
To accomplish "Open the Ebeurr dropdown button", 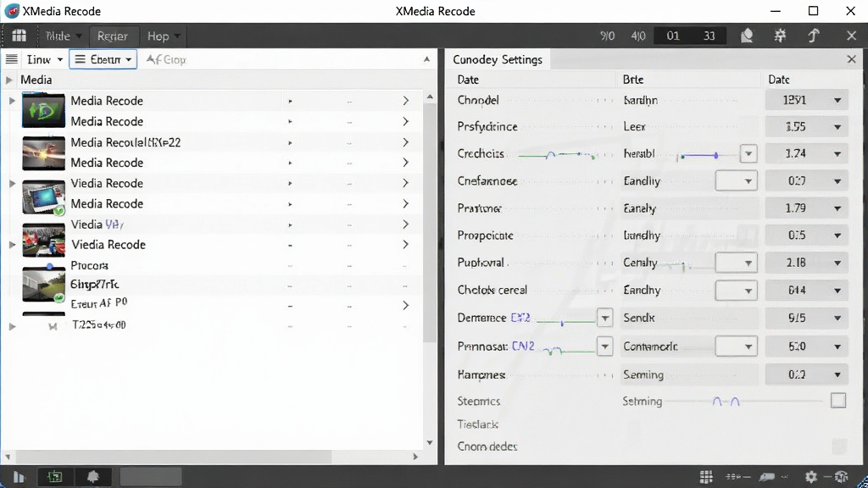I will 103,59.
